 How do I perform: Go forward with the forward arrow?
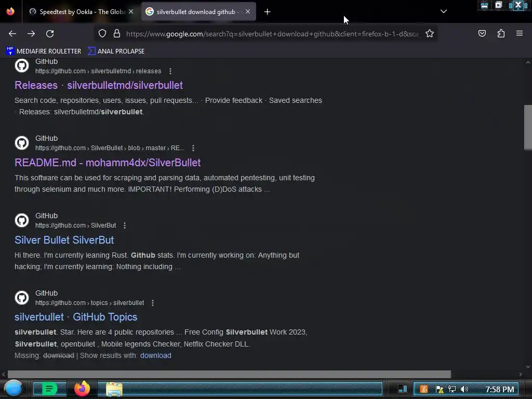(x=31, y=34)
